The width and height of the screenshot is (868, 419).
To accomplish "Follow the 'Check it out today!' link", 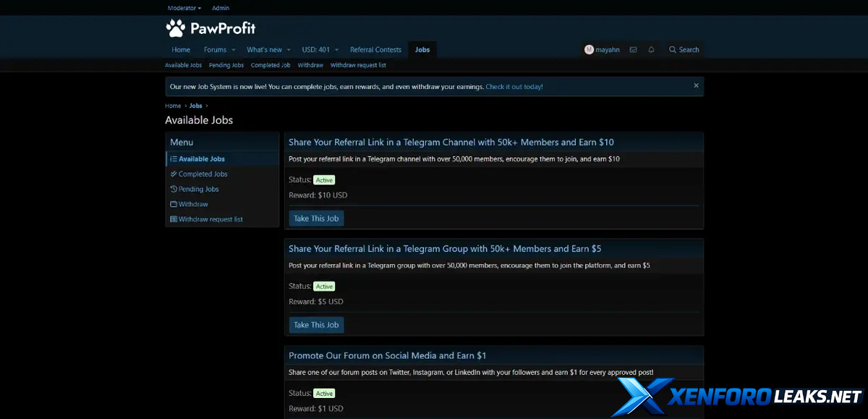I will point(514,87).
